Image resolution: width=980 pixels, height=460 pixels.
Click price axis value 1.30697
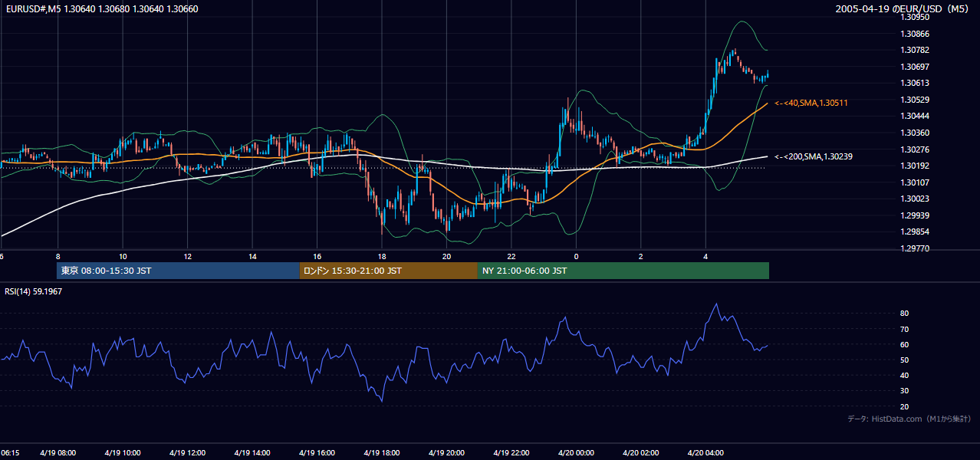pyautogui.click(x=916, y=67)
